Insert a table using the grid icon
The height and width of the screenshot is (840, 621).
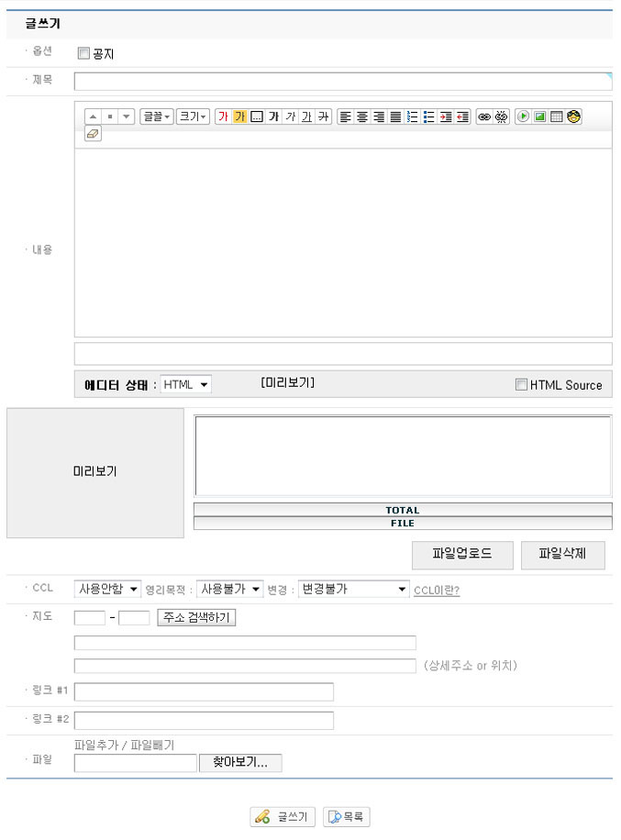coord(557,116)
